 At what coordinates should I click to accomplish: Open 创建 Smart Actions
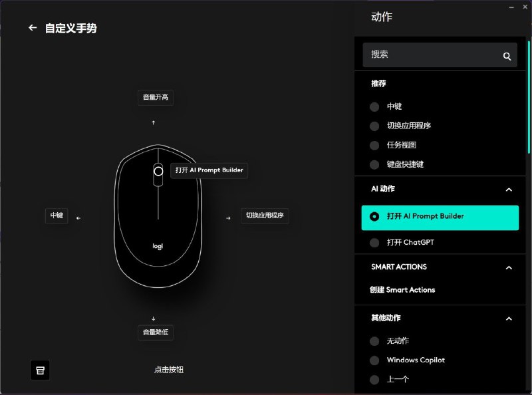click(403, 290)
